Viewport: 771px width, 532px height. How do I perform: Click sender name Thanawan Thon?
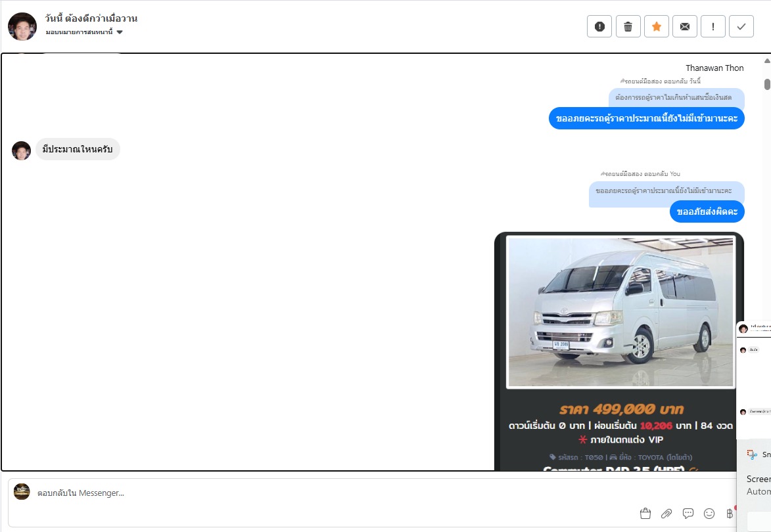(x=714, y=68)
